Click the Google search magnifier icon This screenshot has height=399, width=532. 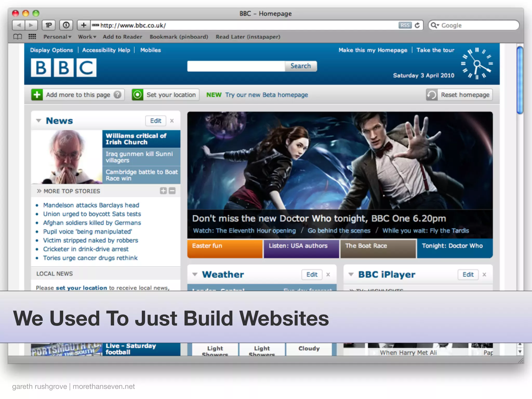[x=434, y=25]
